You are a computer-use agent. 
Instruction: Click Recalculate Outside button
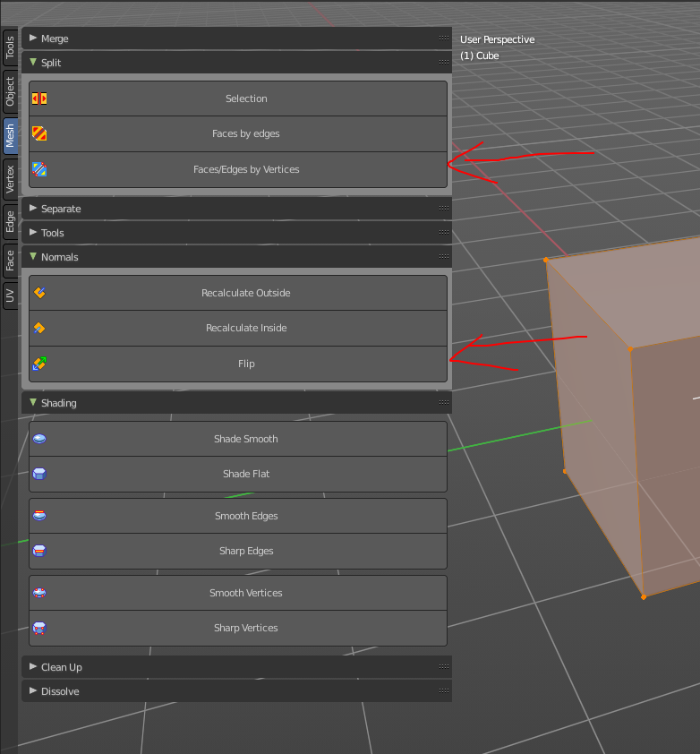coord(238,293)
